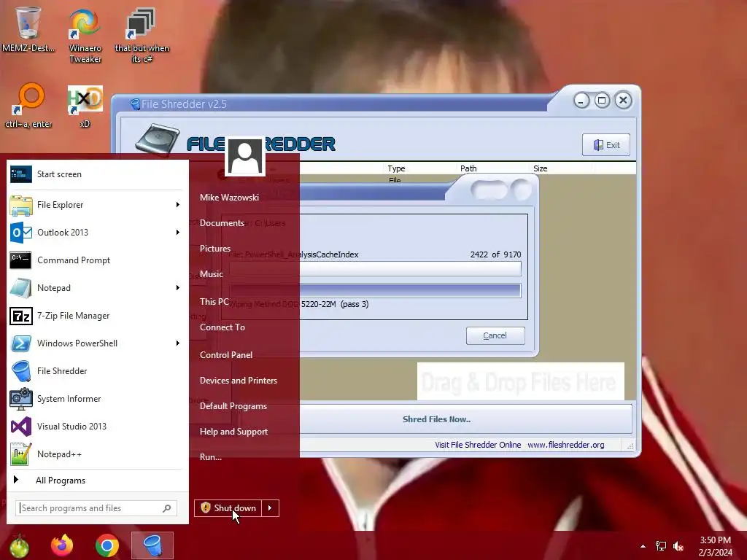The image size is (747, 560).
Task: Show hidden tray icons arrow
Action: tap(643, 546)
